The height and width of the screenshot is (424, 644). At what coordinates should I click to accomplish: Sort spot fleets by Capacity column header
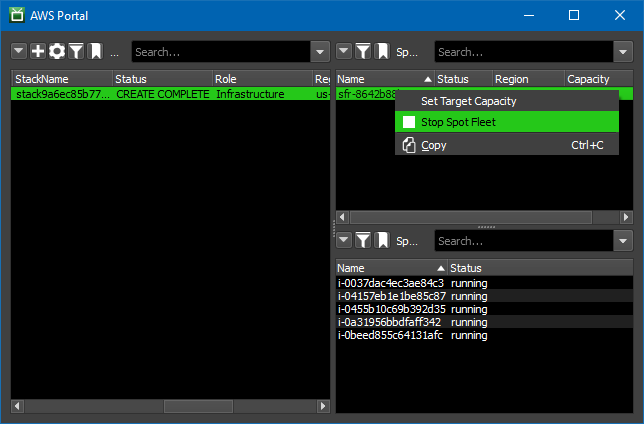[599, 78]
